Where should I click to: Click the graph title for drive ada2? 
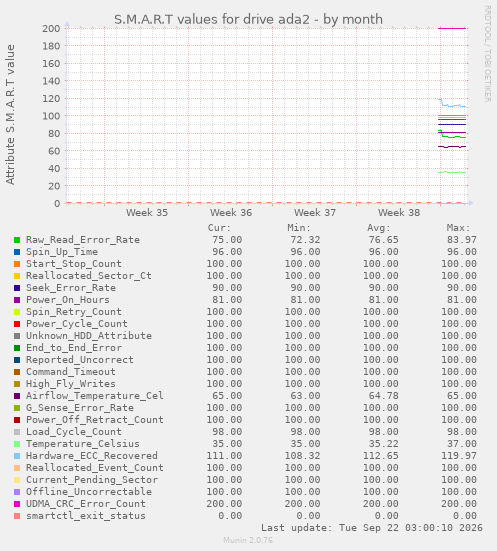[248, 19]
